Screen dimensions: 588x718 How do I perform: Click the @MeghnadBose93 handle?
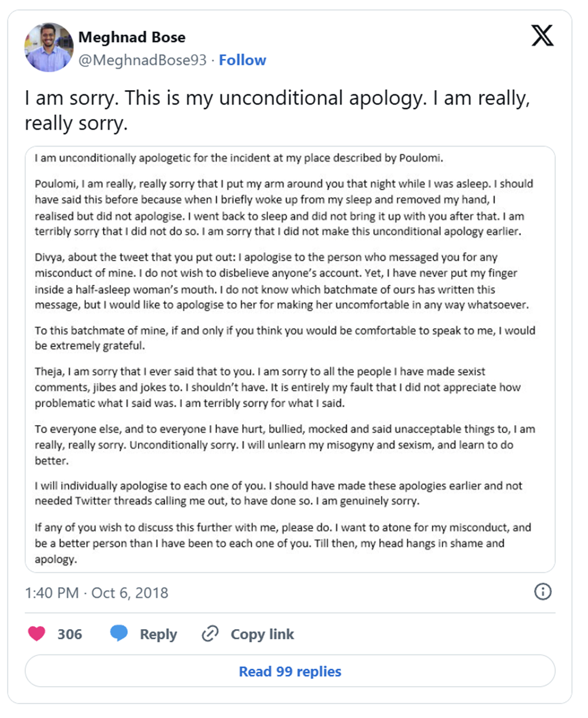(142, 60)
